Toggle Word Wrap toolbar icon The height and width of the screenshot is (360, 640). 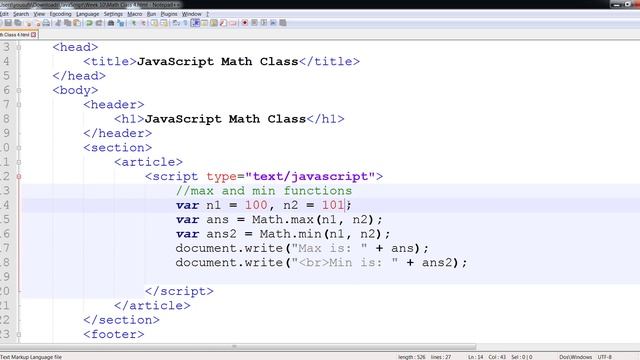(x=175, y=23)
